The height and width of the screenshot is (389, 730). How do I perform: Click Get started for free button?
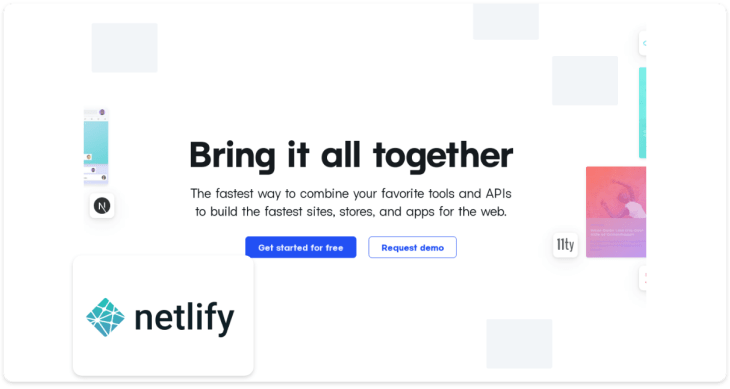301,248
